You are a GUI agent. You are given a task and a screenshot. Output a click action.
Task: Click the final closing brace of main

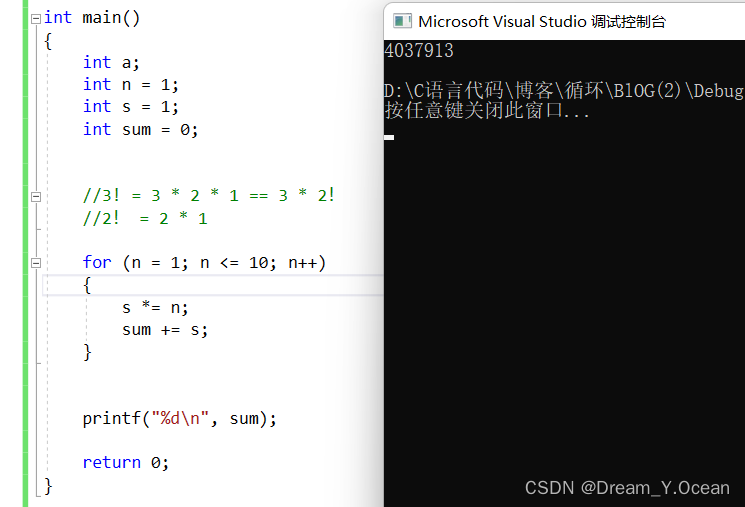[48, 487]
